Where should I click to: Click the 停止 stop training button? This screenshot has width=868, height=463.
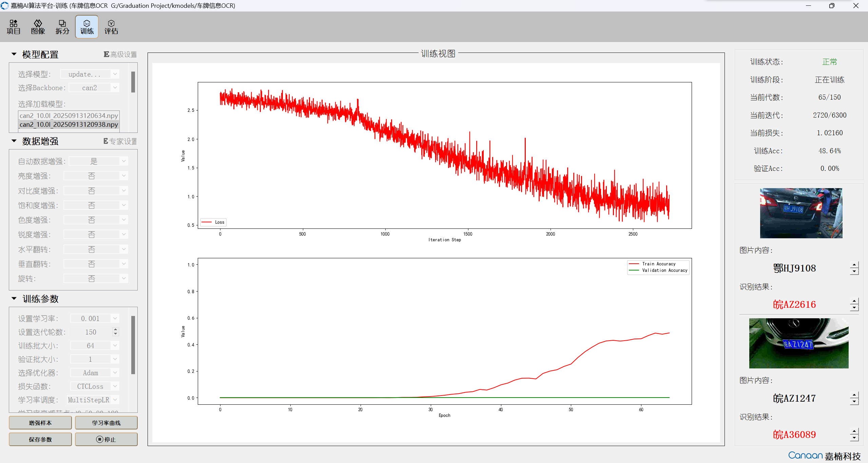tap(106, 439)
